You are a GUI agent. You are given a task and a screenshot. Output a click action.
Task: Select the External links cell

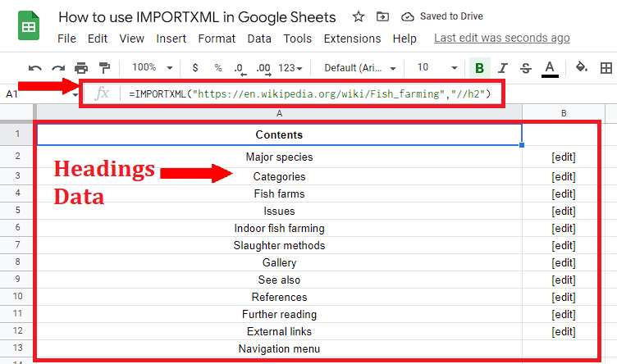coord(279,332)
